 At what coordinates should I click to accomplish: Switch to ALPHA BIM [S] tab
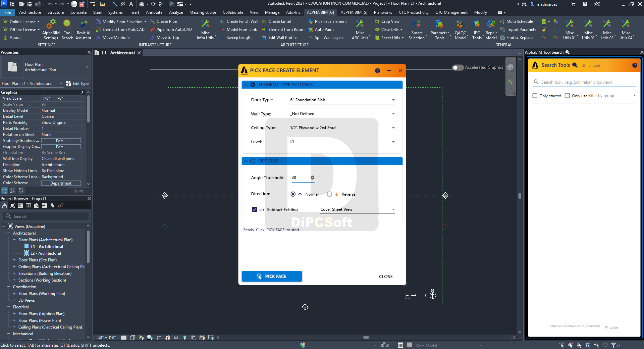pos(354,12)
